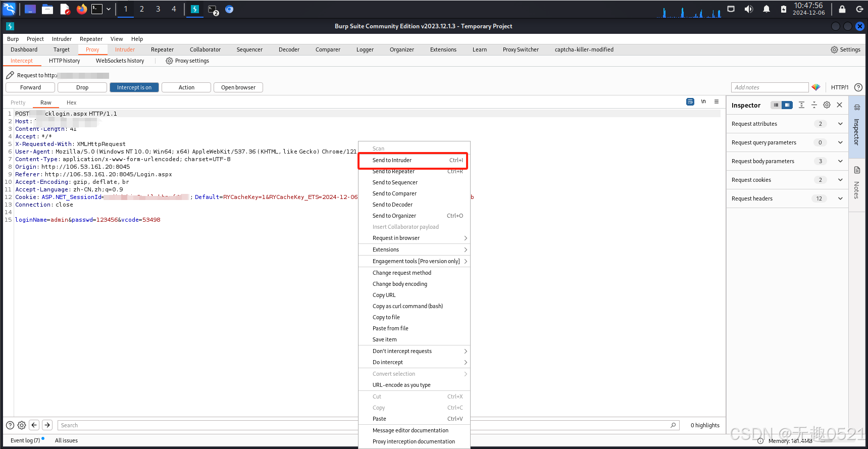Forward the intercepted request
868x449 pixels.
(31, 87)
